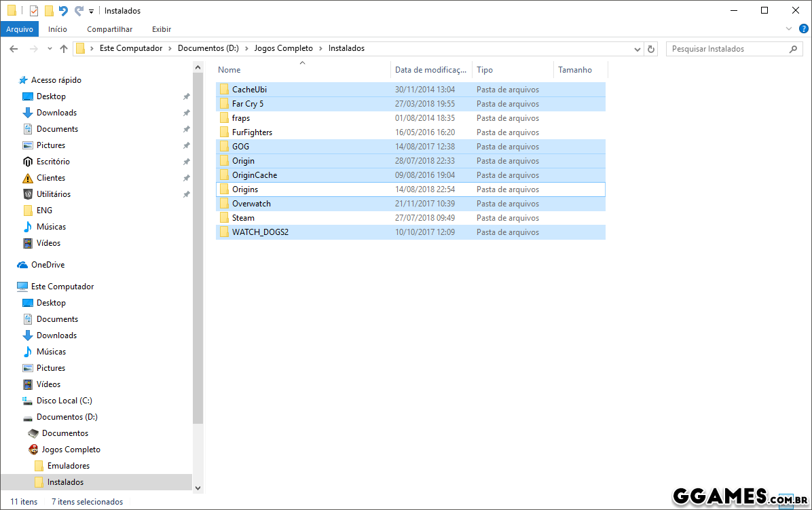The image size is (812, 510).
Task: Click the Up one level arrow
Action: click(x=64, y=49)
